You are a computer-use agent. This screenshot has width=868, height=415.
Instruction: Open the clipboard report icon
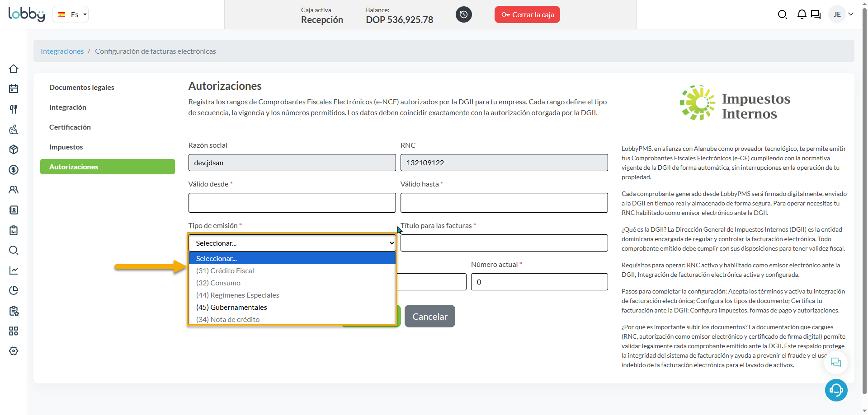[14, 230]
